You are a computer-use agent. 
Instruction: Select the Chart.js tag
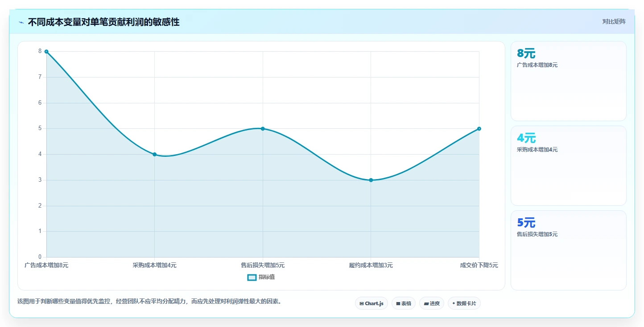coord(372,303)
